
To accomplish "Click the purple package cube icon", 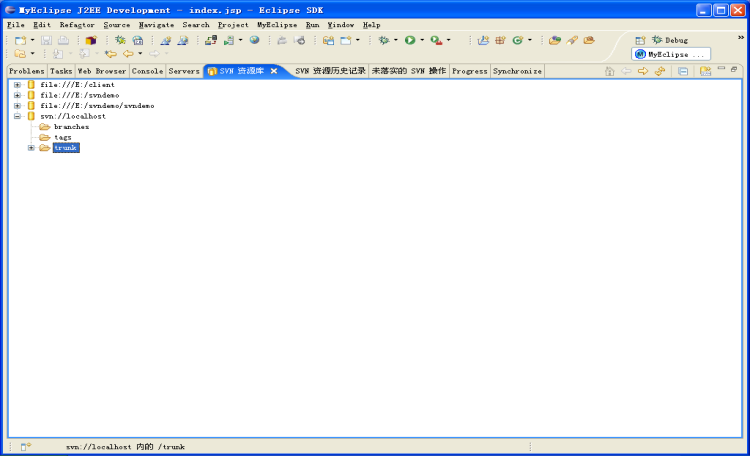I will [x=91, y=41].
